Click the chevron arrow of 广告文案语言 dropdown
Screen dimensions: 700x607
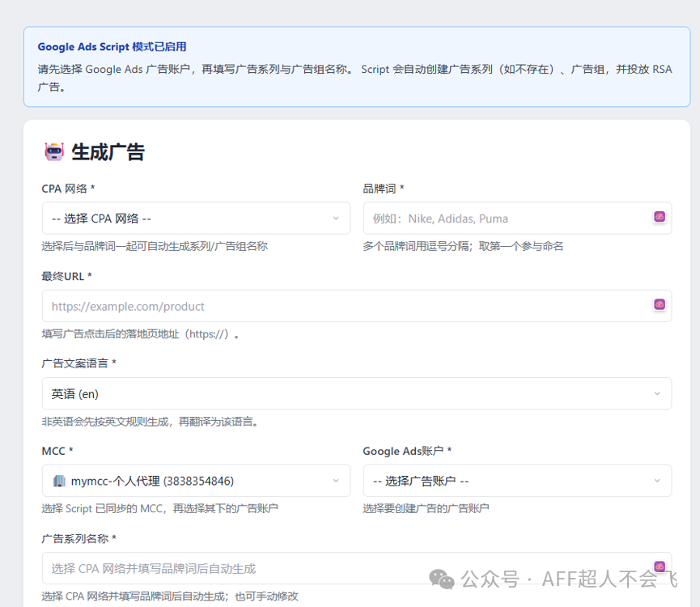(x=657, y=393)
